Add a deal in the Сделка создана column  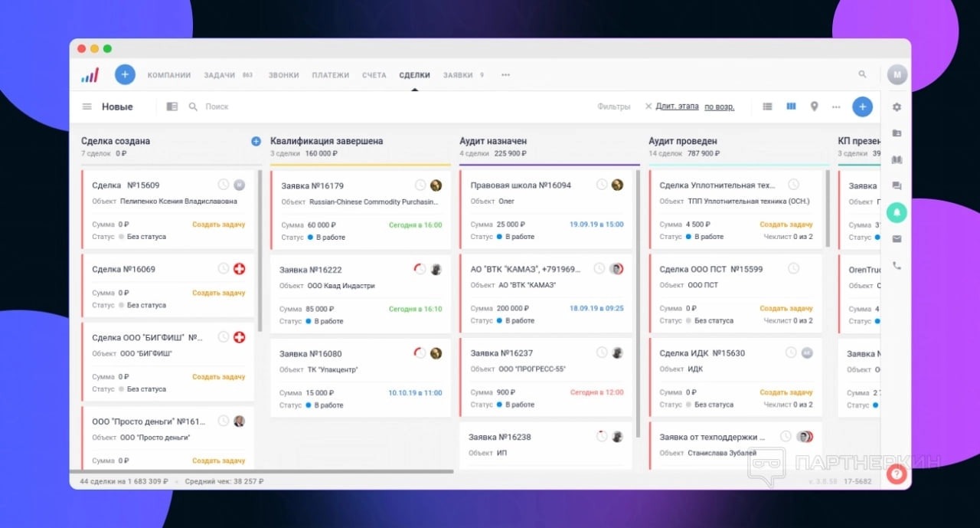tap(256, 141)
